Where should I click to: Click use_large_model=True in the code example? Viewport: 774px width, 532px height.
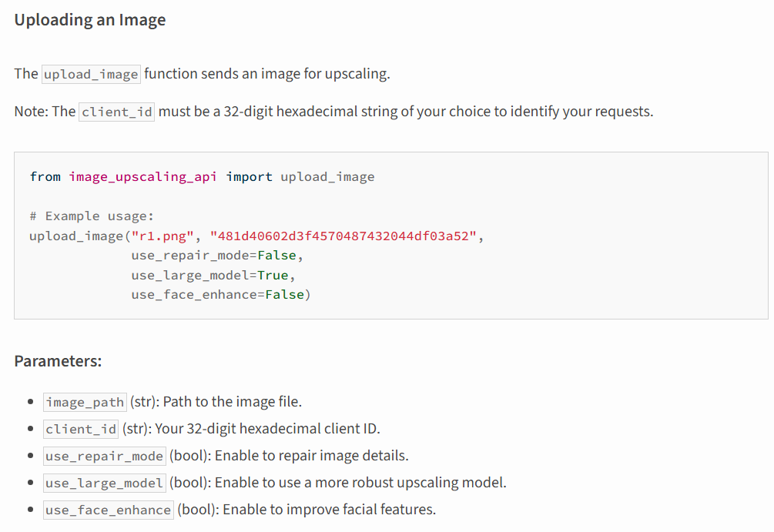[x=212, y=275]
